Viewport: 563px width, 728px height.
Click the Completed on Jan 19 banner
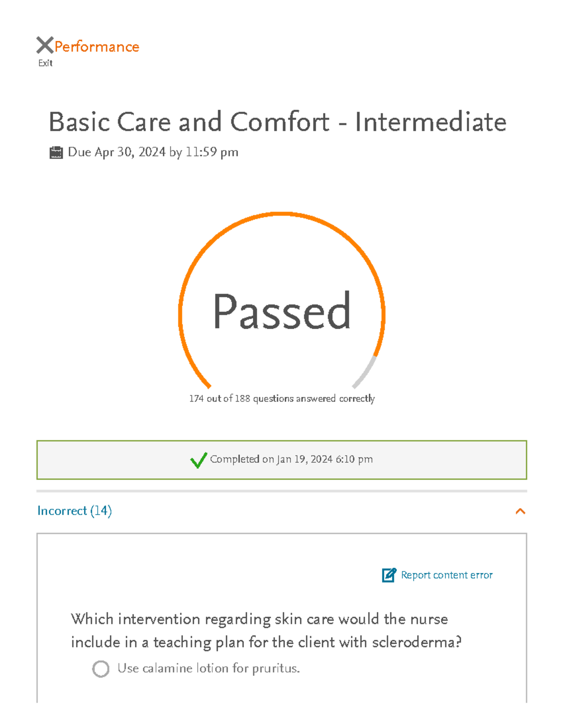(281, 460)
